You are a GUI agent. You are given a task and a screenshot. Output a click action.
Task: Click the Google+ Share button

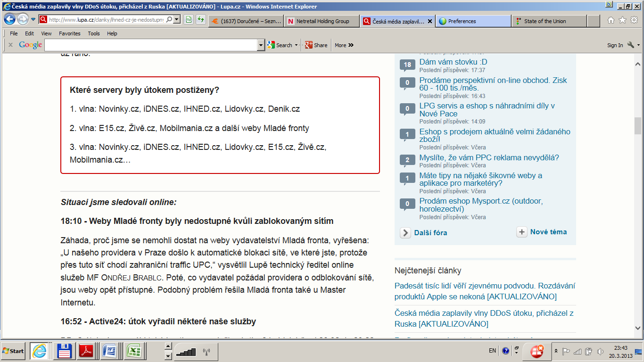click(x=316, y=45)
